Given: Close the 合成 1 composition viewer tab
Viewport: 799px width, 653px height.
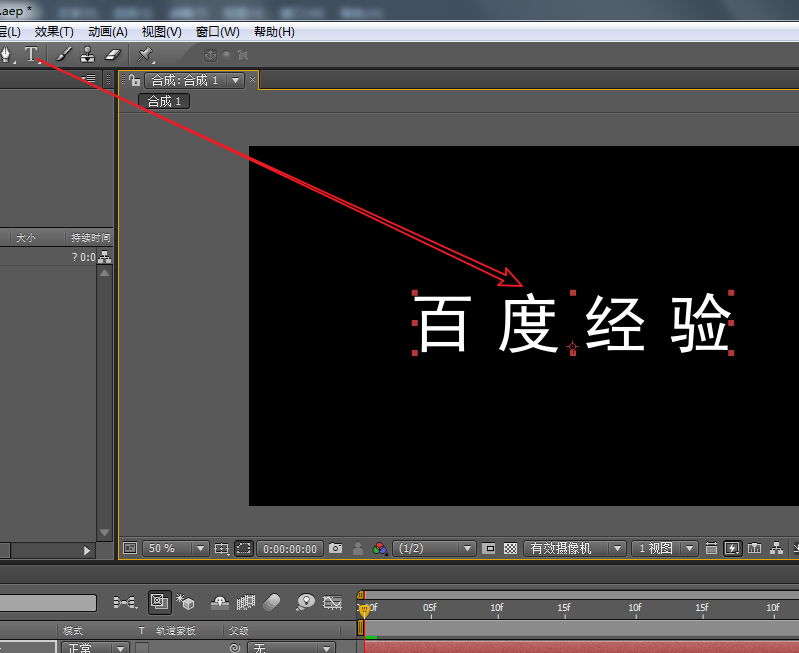Looking at the screenshot, I should 252,80.
